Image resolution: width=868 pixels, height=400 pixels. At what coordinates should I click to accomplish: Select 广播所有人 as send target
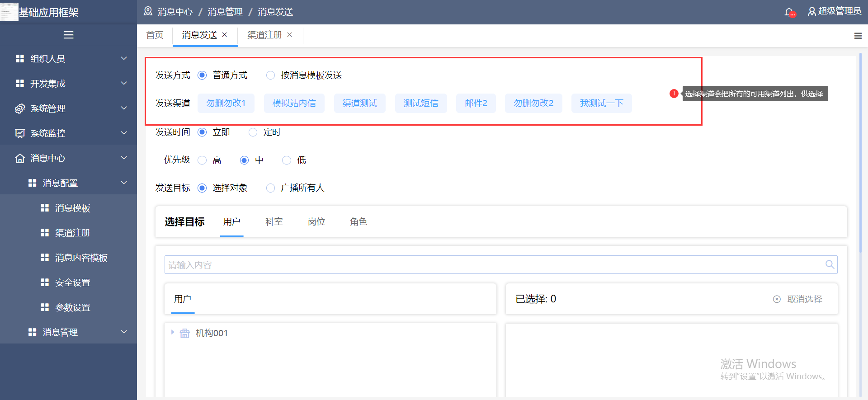270,188
